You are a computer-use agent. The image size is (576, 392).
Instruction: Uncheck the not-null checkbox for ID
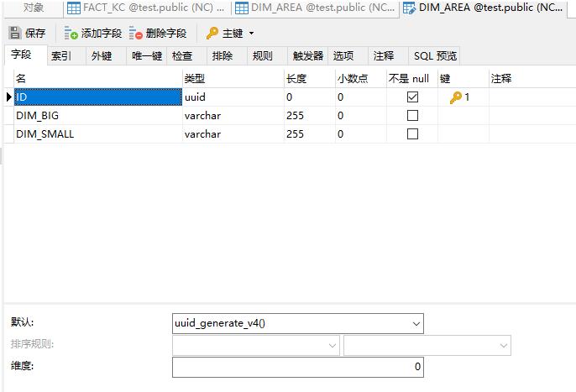[x=412, y=97]
